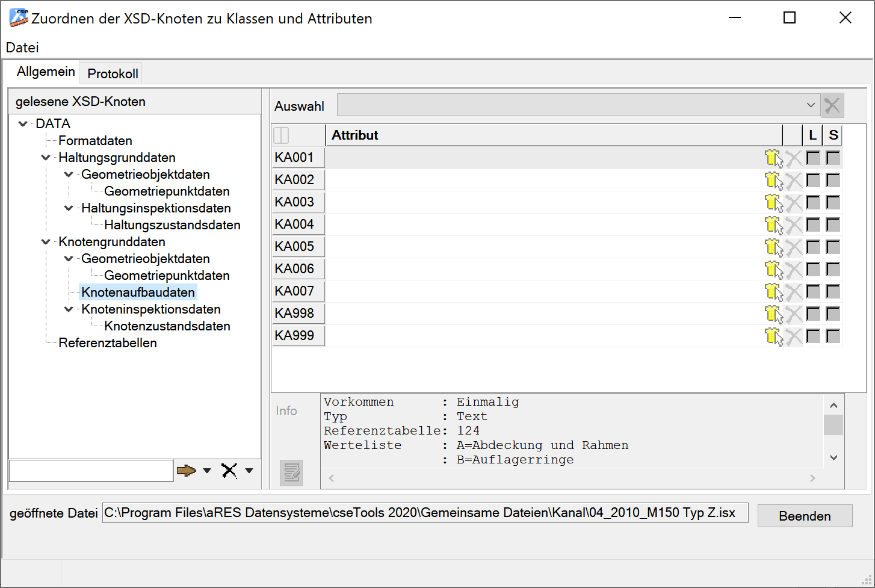875x588 pixels.
Task: Click the clear selection X next to Auswahl
Action: pos(832,106)
